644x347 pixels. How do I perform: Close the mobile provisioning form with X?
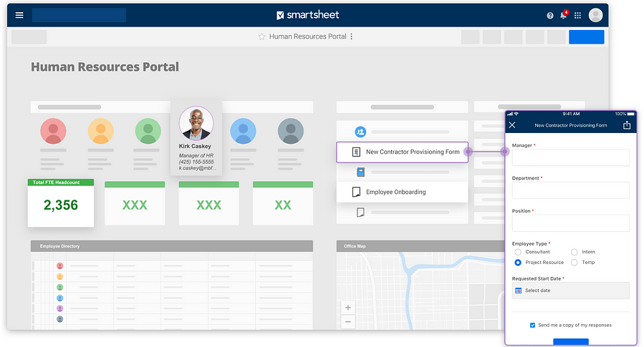click(x=511, y=125)
